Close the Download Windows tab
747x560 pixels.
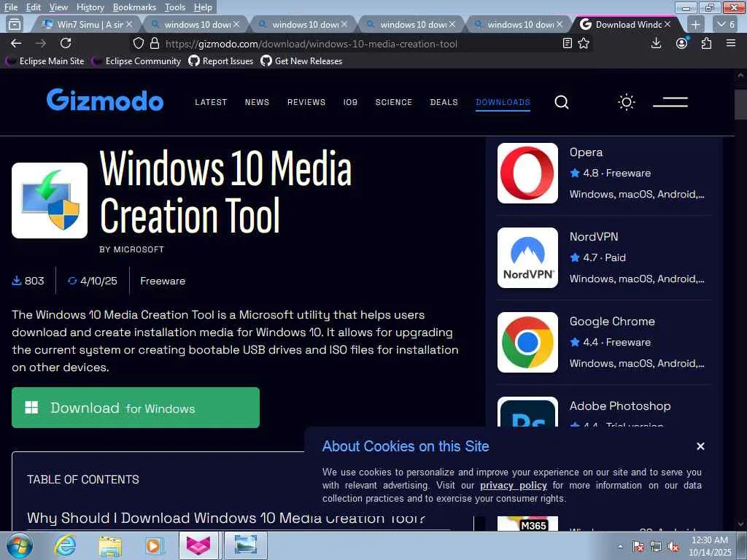[x=667, y=24]
